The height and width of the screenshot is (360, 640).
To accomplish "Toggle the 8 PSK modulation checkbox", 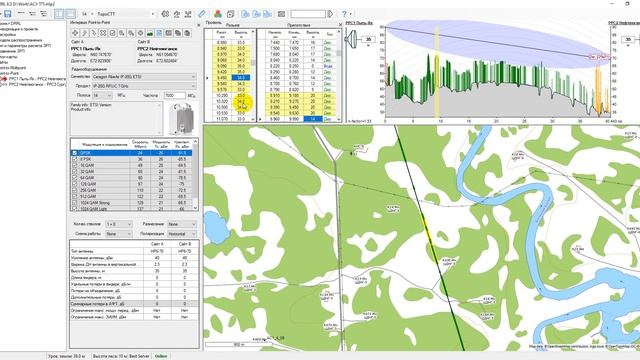I will (x=75, y=159).
